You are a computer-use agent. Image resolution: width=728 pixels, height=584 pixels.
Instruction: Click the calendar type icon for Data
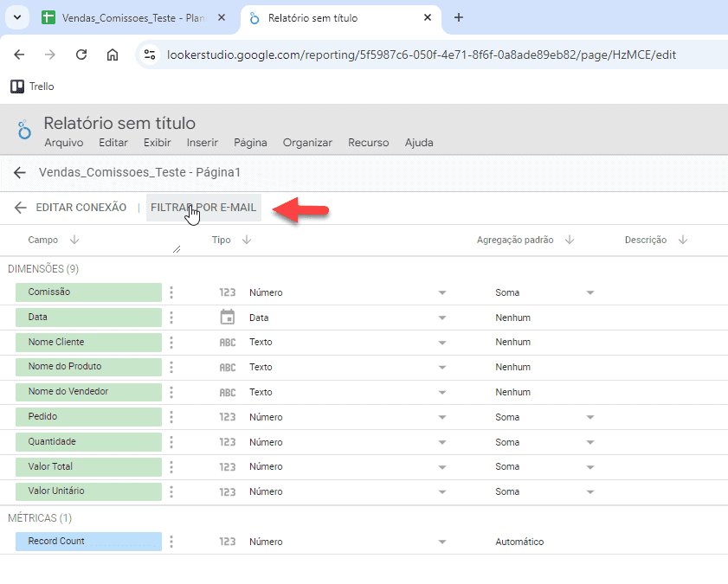point(227,318)
